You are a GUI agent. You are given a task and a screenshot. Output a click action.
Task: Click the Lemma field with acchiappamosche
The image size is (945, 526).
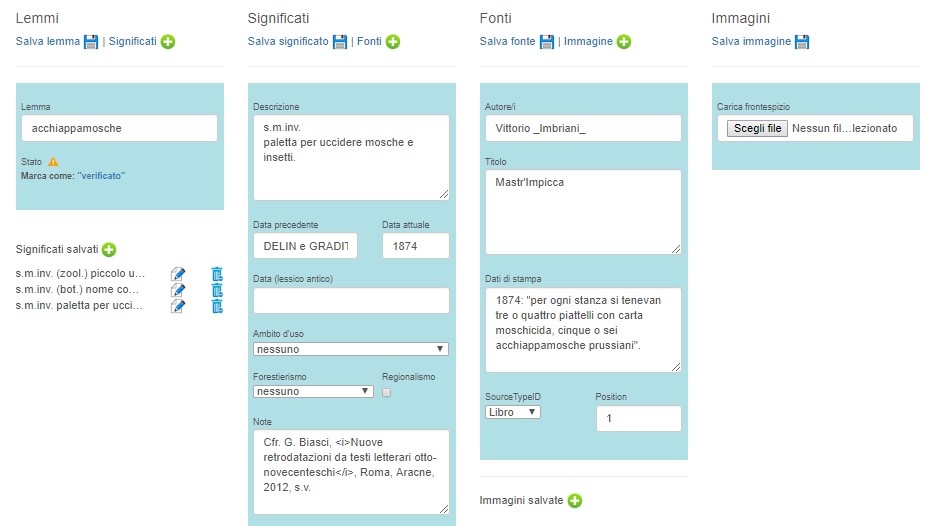[119, 128]
